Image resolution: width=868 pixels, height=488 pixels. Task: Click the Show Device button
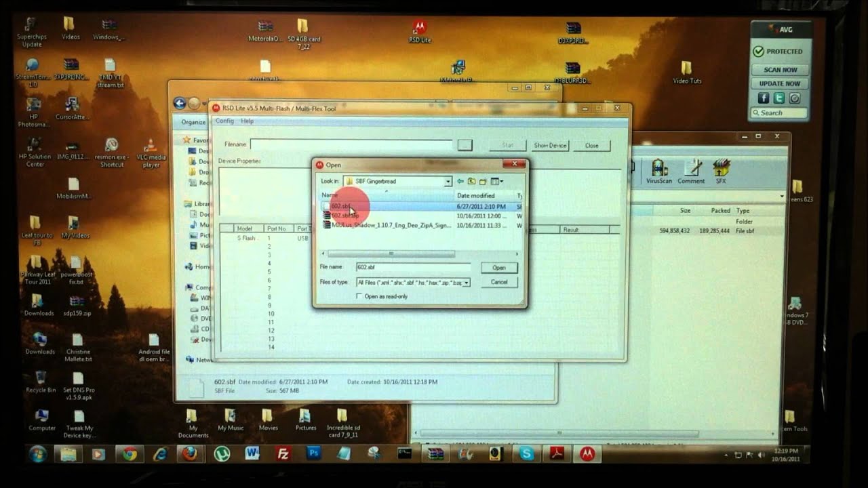(549, 145)
